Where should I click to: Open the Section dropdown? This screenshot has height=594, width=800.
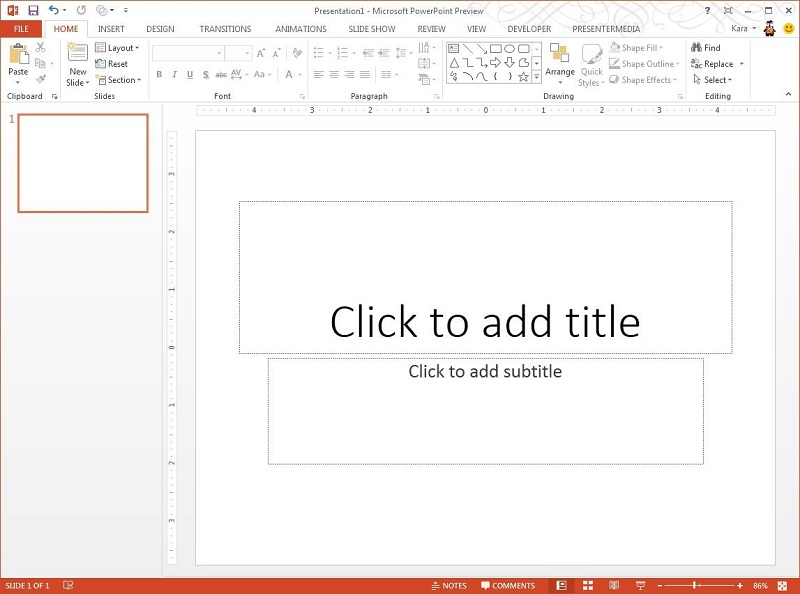tap(118, 80)
